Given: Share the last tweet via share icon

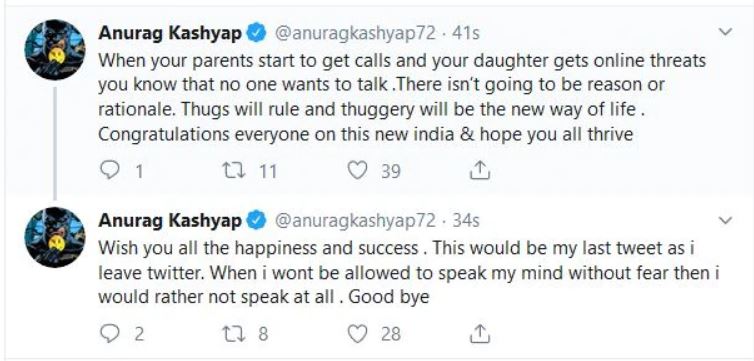Looking at the screenshot, I should point(479,334).
